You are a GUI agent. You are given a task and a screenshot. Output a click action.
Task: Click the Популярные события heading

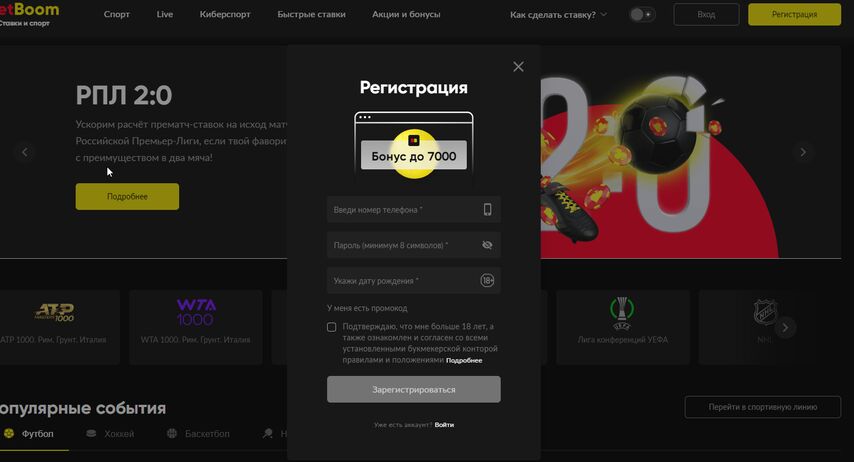pyautogui.click(x=83, y=408)
